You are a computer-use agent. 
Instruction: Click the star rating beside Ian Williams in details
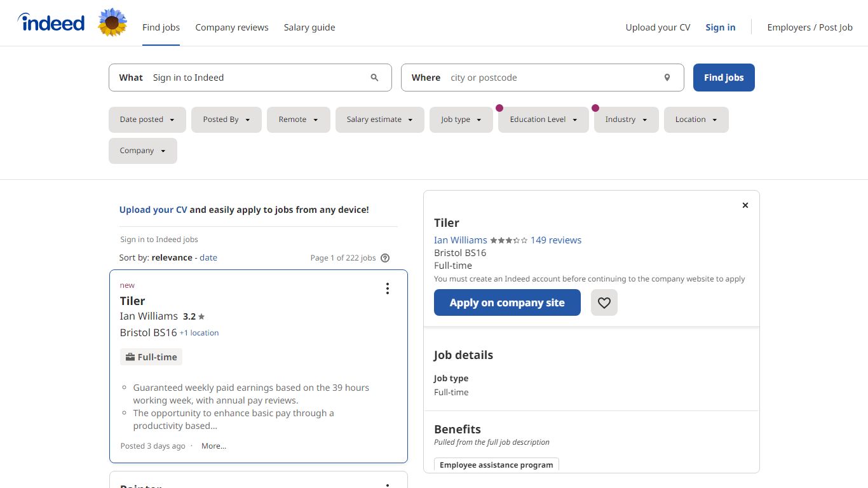tap(509, 240)
